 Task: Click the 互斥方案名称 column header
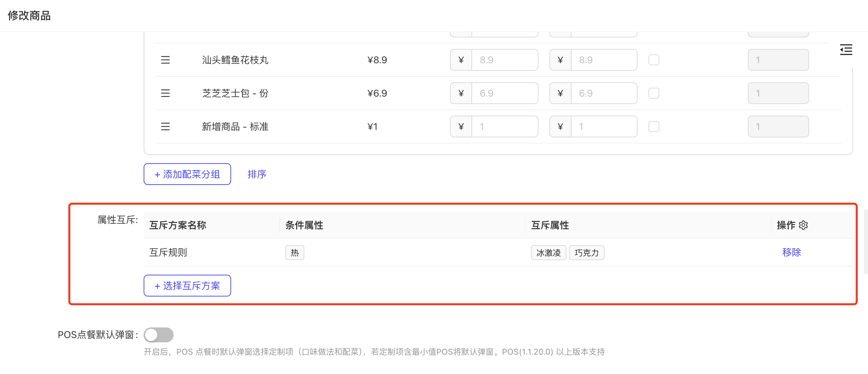[178, 225]
